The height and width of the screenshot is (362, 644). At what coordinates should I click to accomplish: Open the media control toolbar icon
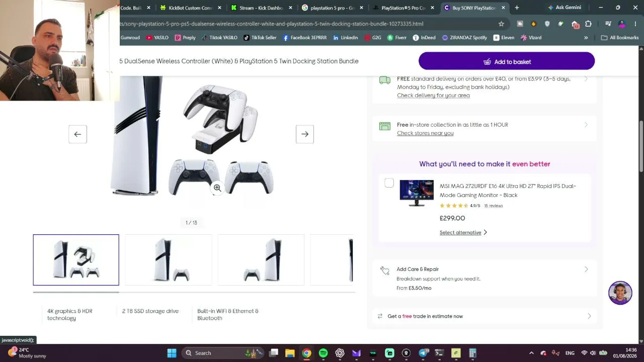pos(608,24)
